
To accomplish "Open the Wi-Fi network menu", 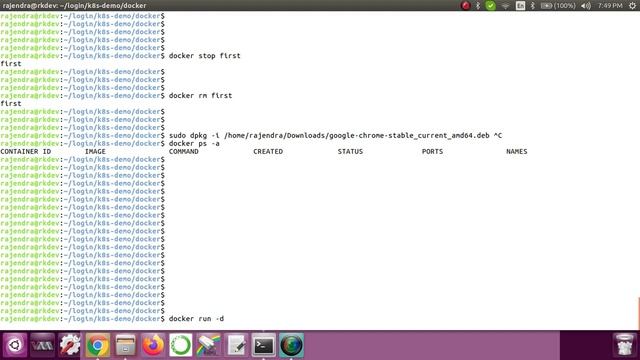I will tap(505, 6).
